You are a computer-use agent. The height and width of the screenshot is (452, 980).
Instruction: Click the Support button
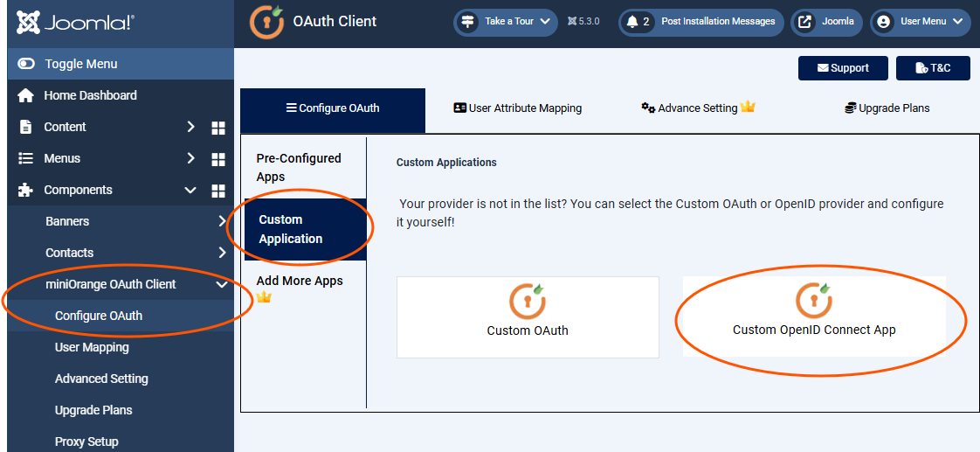pos(843,68)
